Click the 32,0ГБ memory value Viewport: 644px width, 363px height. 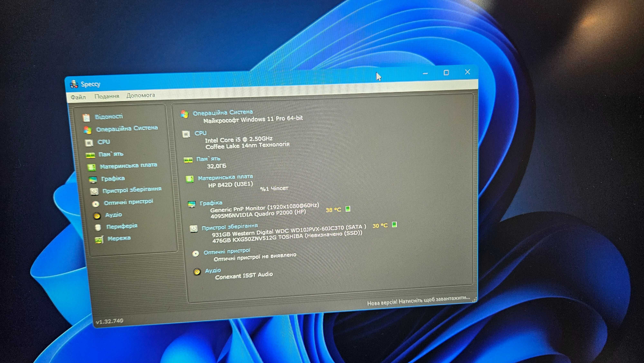click(217, 166)
